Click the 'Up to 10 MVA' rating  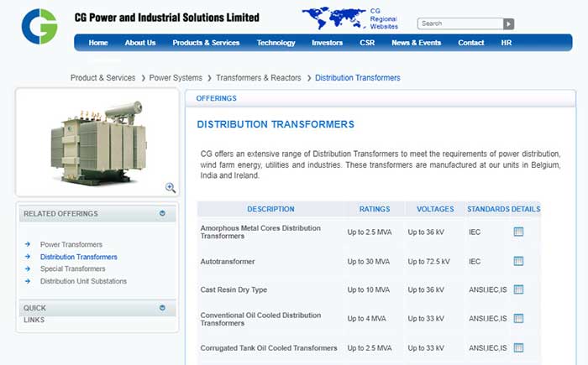[x=368, y=289]
